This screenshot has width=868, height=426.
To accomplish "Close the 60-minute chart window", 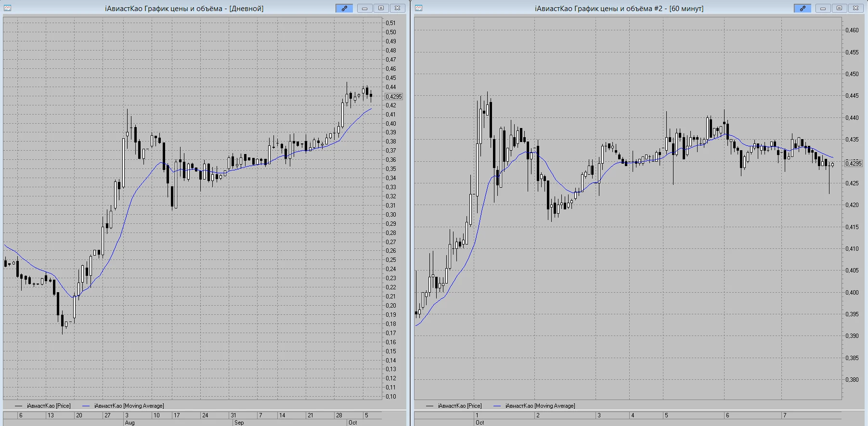I will [855, 8].
